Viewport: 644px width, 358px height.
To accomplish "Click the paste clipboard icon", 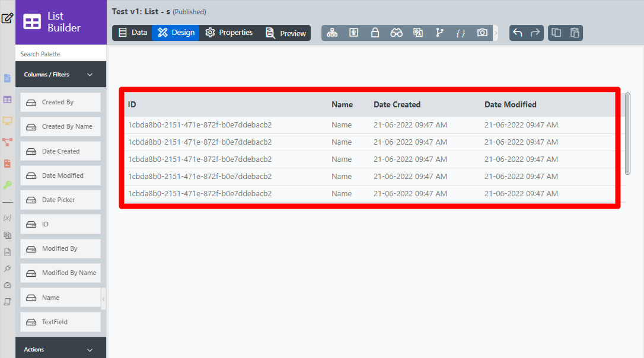I will pos(574,33).
